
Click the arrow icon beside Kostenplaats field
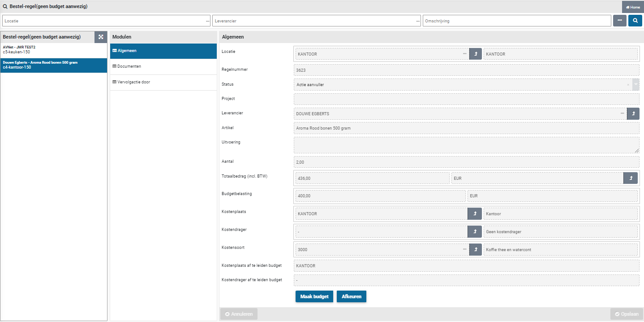pos(475,213)
